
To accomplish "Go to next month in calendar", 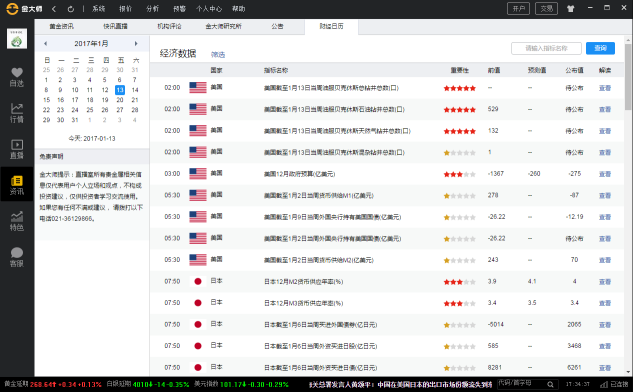I will click(136, 44).
